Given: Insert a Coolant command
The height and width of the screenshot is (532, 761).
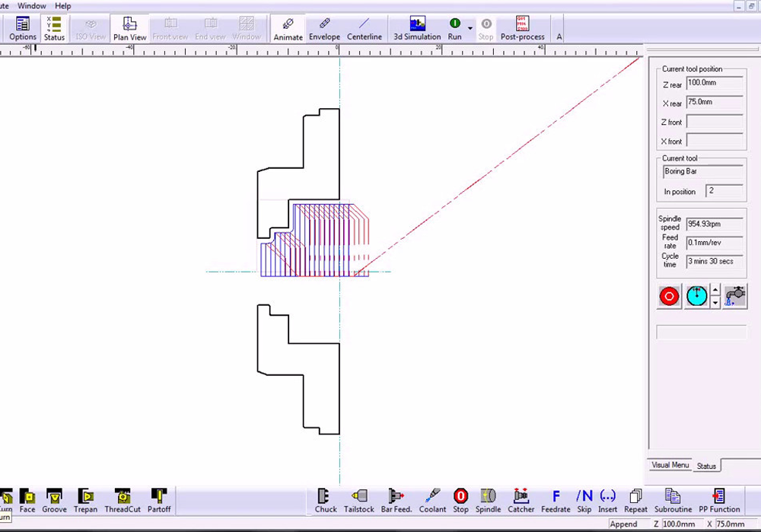Looking at the screenshot, I should (x=433, y=500).
